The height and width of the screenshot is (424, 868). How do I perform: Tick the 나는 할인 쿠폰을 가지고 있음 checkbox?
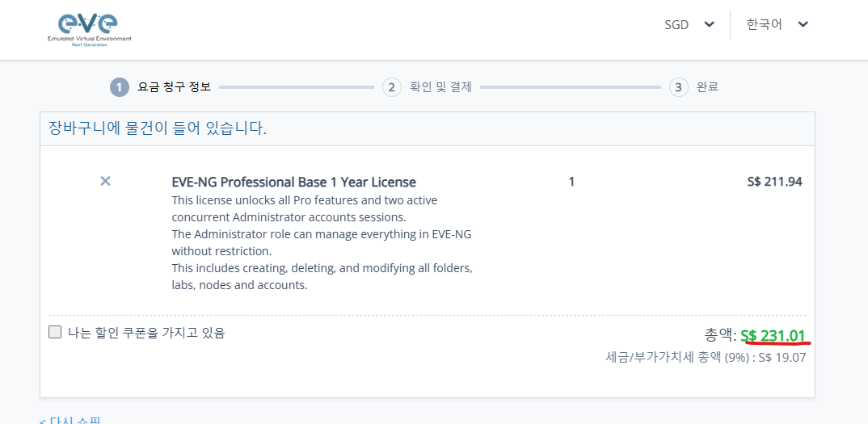tap(55, 332)
